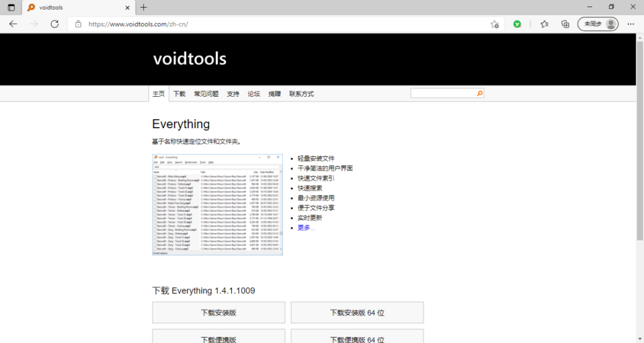Refresh the page
This screenshot has width=644, height=343.
55,24
